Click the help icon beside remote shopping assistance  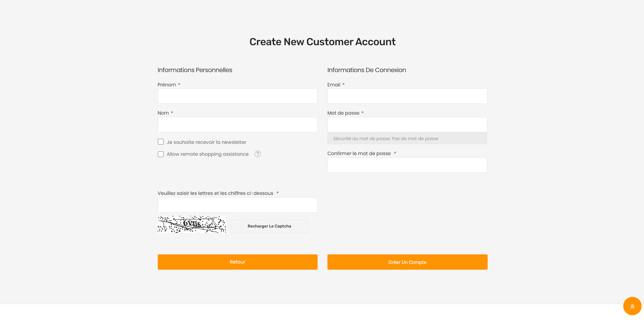(257, 154)
